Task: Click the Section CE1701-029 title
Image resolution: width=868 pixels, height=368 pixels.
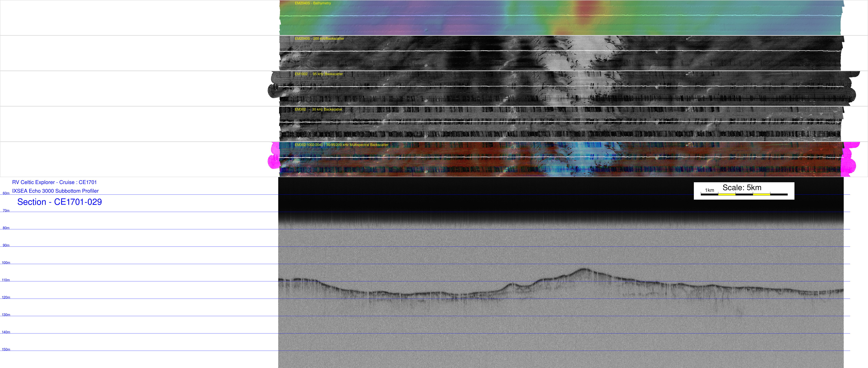Action: 59,202
